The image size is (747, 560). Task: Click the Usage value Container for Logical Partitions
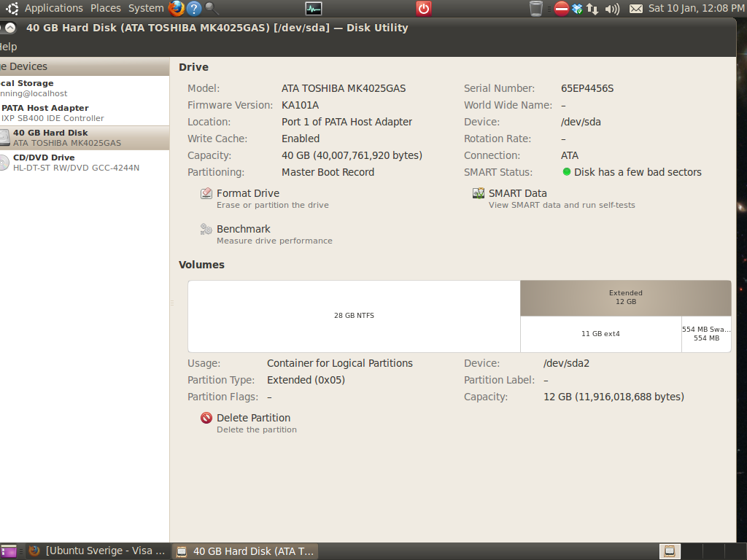pos(340,363)
